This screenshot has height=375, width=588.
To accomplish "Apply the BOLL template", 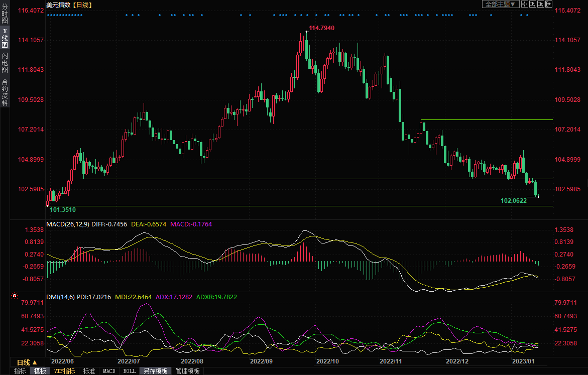I will 129,371.
